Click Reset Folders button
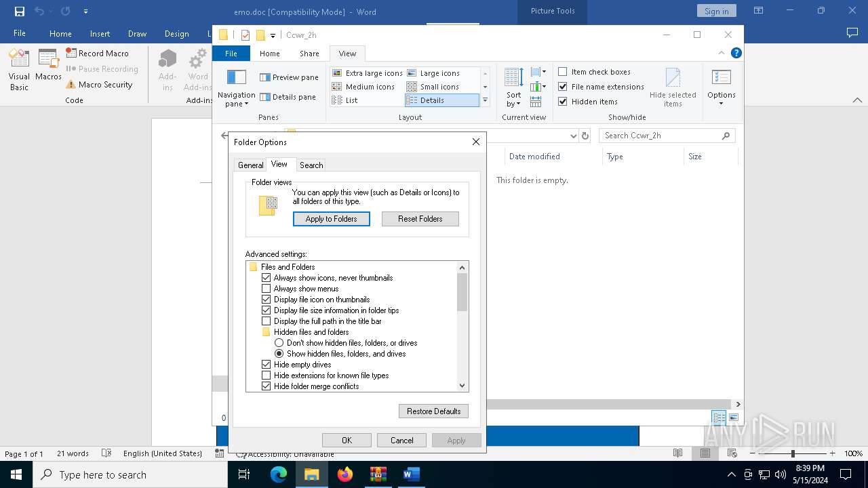 point(420,219)
